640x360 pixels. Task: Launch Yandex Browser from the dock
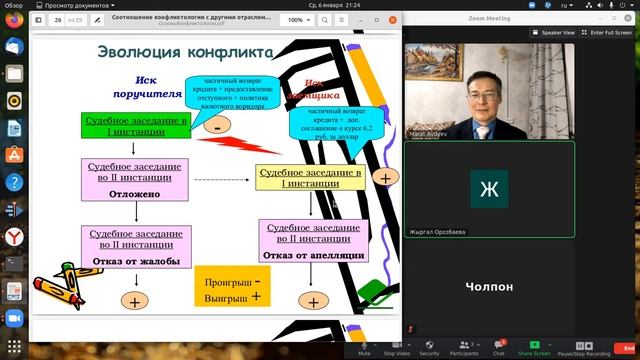(14, 237)
